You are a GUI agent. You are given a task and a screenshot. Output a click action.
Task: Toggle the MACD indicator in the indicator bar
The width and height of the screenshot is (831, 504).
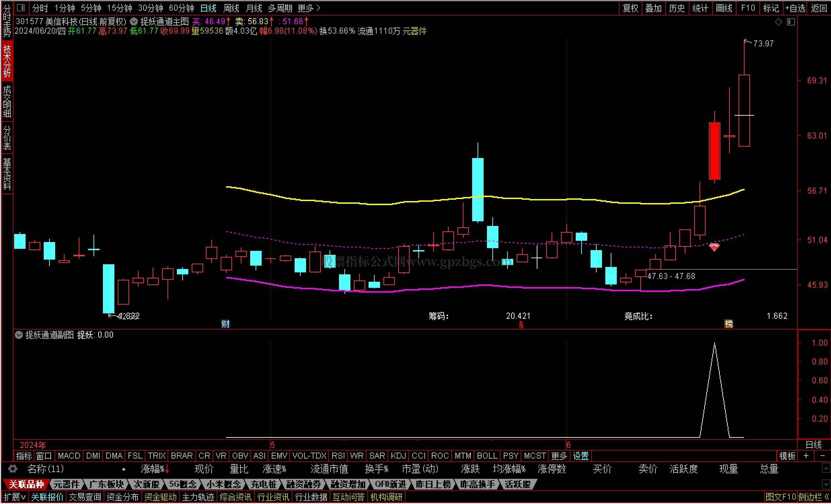(69, 456)
